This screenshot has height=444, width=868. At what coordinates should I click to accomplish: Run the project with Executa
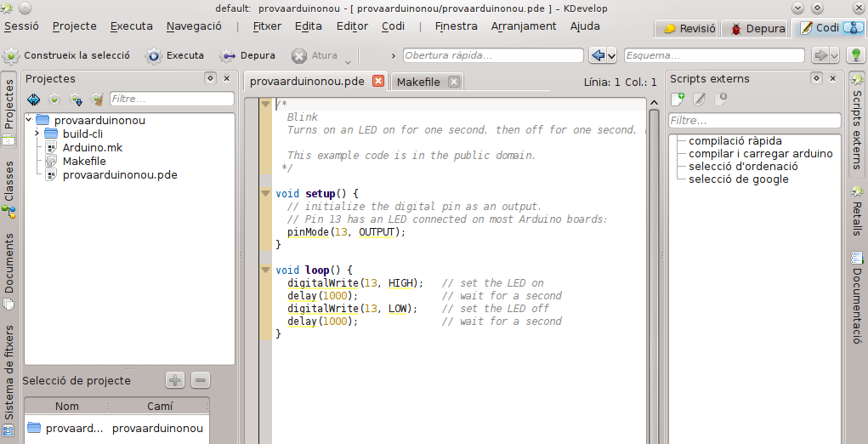tap(175, 55)
